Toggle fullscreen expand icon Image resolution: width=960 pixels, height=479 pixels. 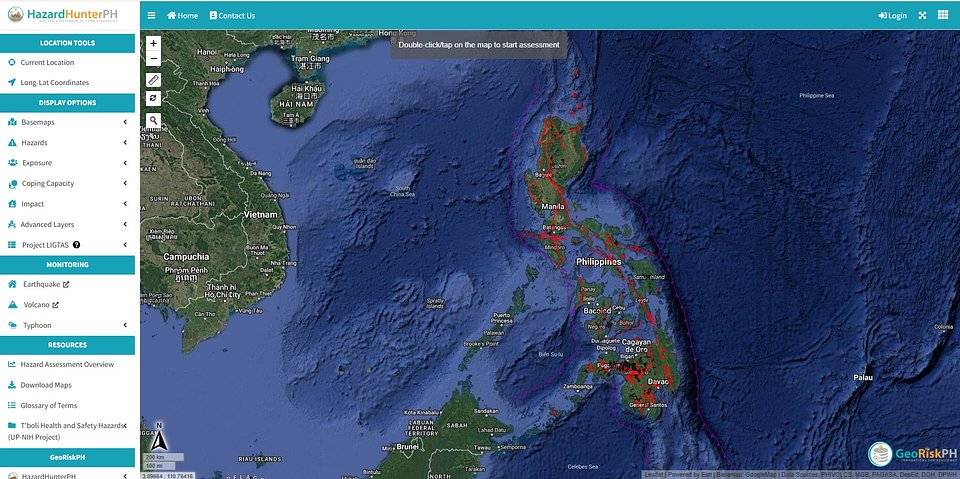click(x=922, y=16)
